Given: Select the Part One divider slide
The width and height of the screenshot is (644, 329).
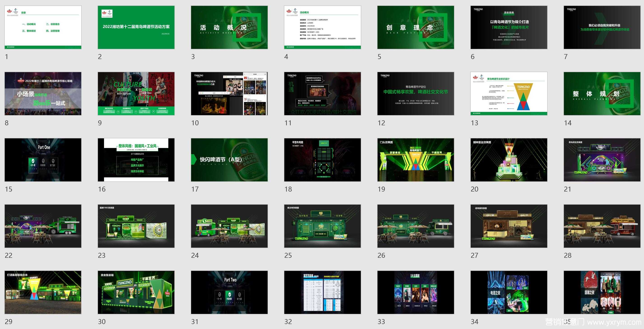Looking at the screenshot, I should tap(43, 160).
